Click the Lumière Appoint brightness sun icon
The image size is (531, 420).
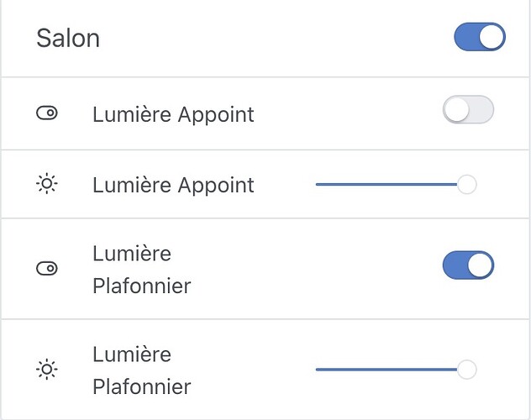click(47, 184)
